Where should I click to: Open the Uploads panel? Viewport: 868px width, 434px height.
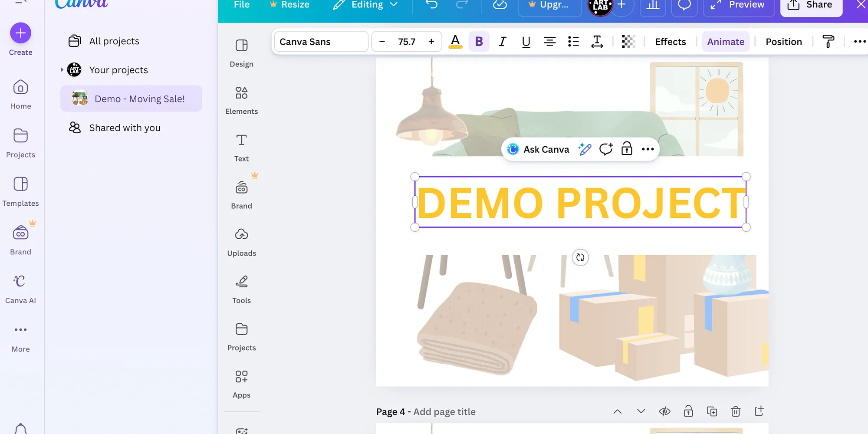(x=241, y=242)
